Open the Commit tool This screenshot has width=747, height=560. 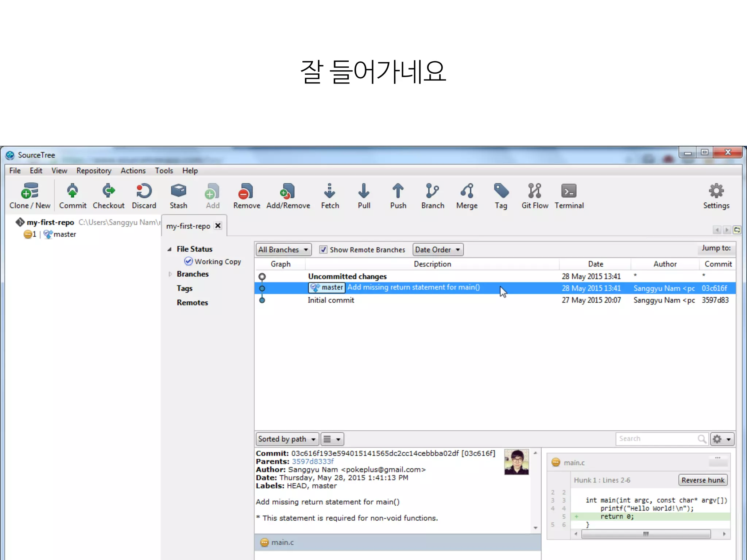(73, 196)
